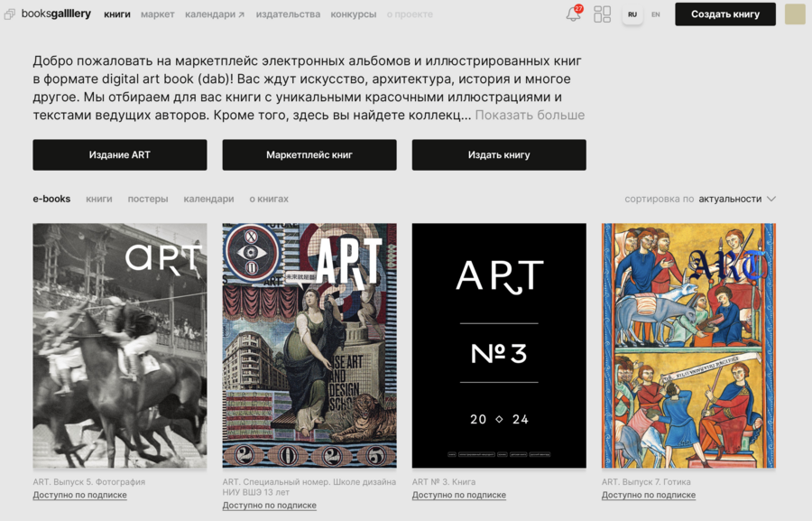812x521 pixels.
Task: Click the grid layout view icon
Action: point(603,14)
